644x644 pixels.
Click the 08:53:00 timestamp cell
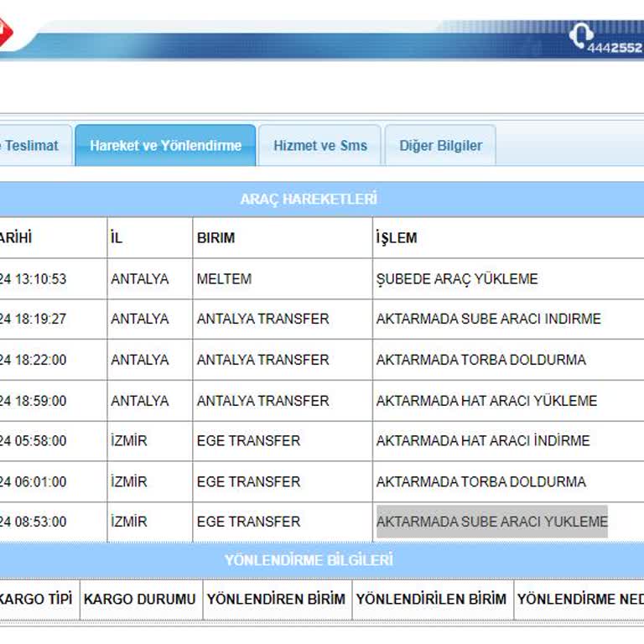click(x=54, y=522)
